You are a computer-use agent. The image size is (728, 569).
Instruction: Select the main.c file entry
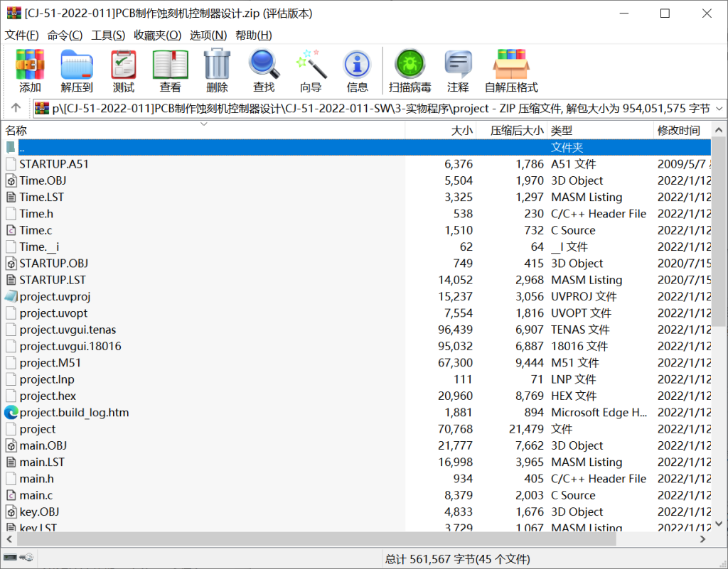(x=36, y=495)
